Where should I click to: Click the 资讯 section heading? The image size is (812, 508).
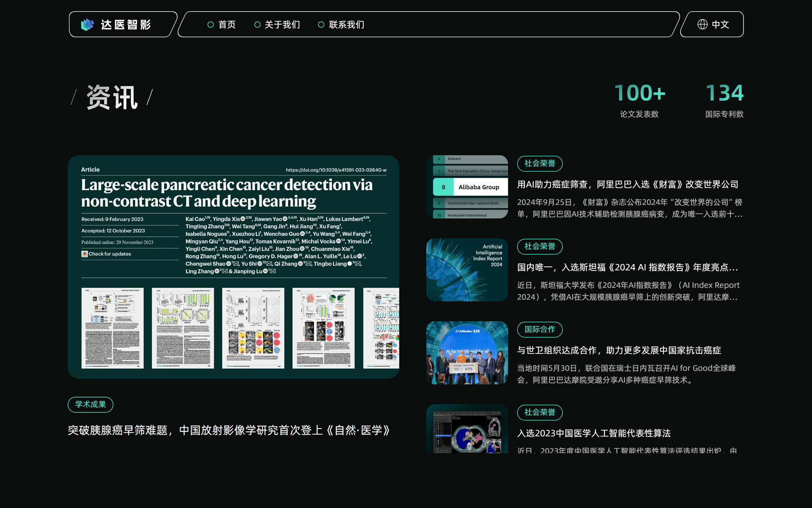click(112, 97)
